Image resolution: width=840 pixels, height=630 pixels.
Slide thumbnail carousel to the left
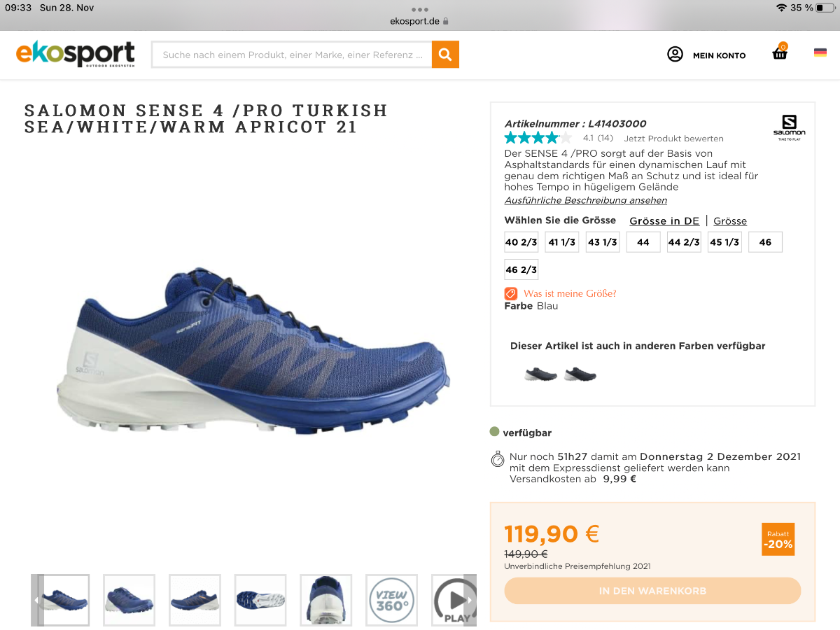click(x=37, y=600)
